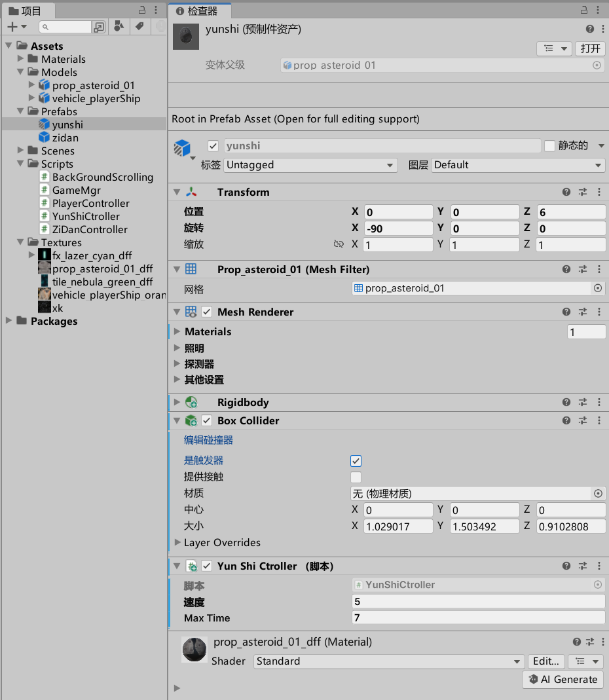Click the material Edit... button

546,661
